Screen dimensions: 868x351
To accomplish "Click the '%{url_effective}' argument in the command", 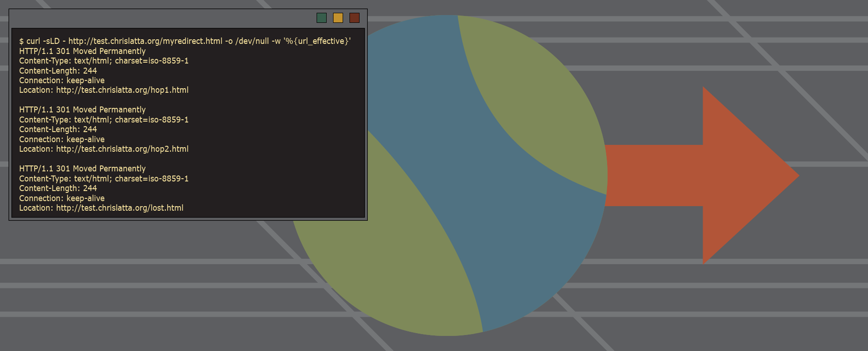I will [317, 41].
